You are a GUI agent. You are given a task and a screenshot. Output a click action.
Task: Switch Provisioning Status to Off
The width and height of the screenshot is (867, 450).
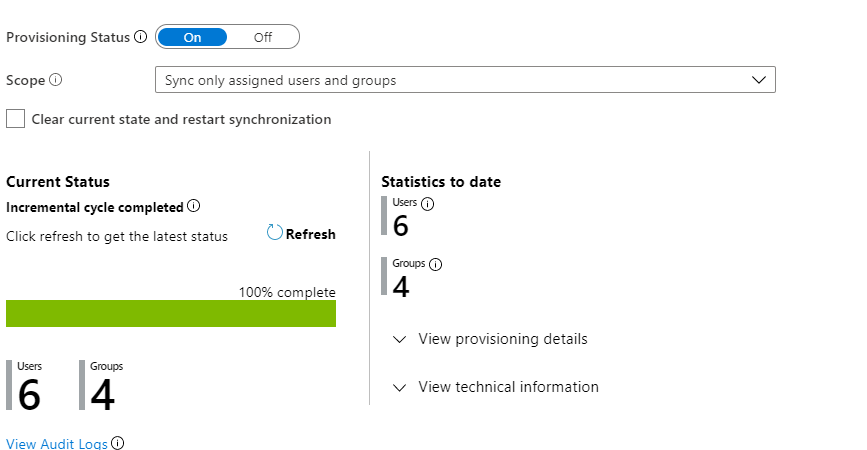coord(263,37)
